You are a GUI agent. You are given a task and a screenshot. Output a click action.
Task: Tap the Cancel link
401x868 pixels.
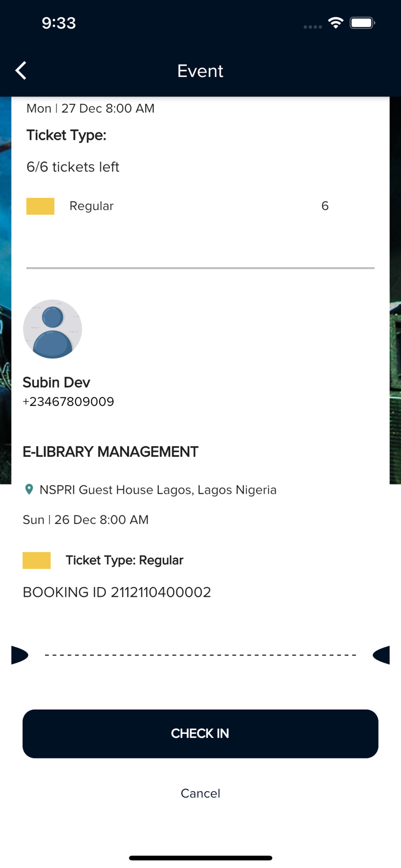200,793
